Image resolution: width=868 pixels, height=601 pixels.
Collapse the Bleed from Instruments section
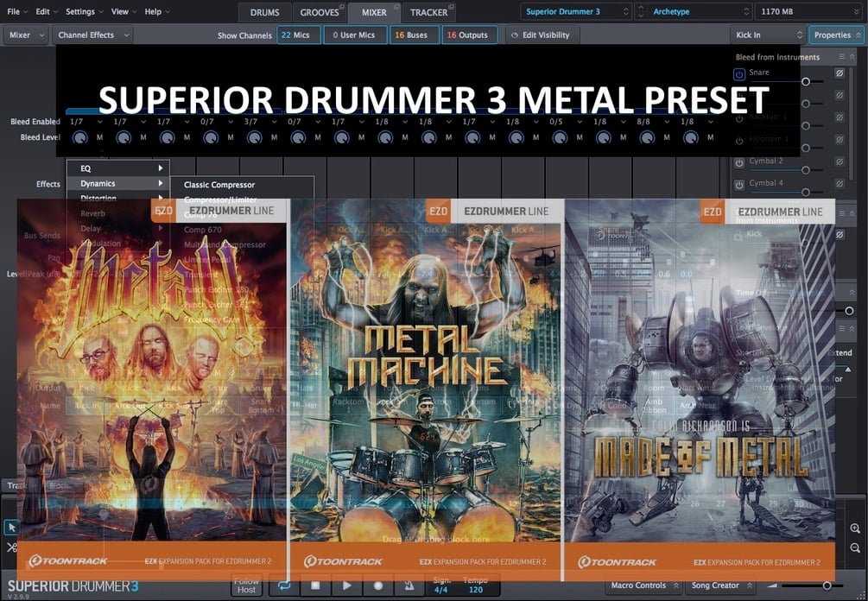click(852, 56)
